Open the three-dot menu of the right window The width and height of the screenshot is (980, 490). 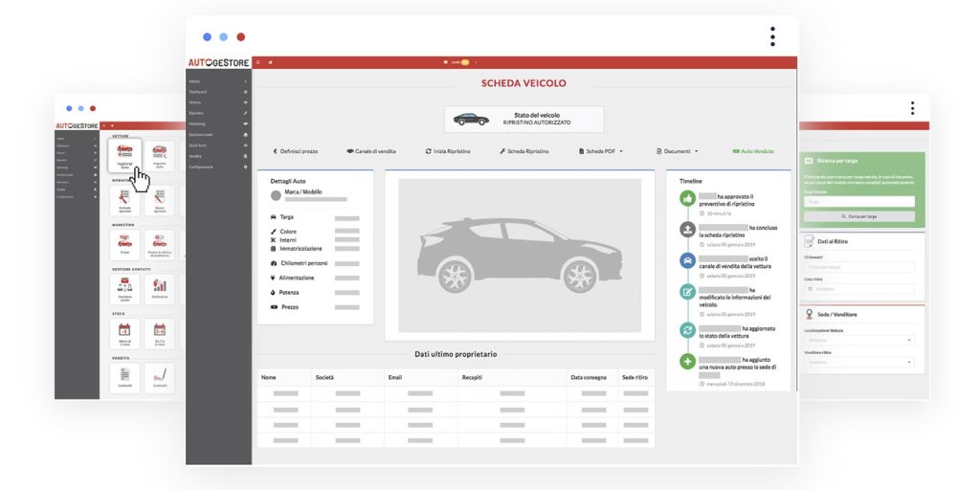912,108
